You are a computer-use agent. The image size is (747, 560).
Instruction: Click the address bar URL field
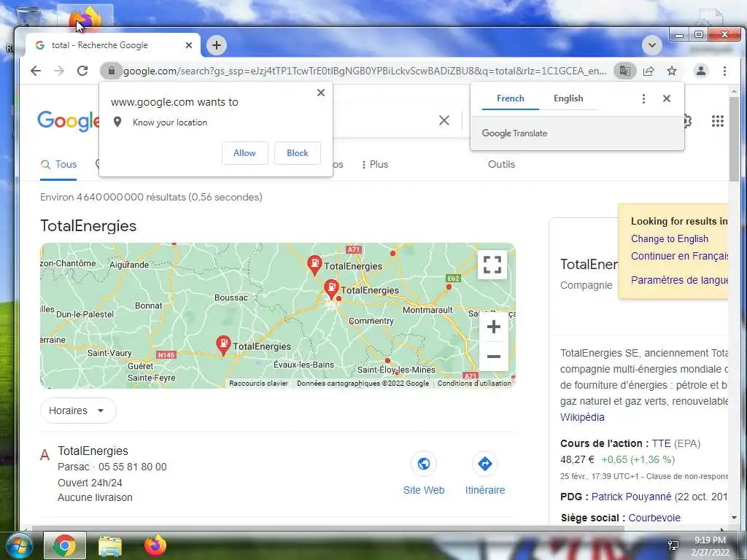[365, 71]
